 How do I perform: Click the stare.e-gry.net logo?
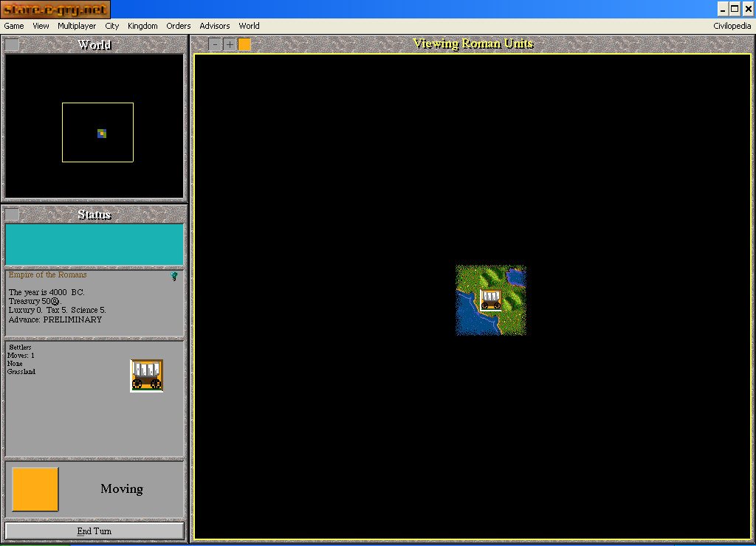[x=55, y=9]
